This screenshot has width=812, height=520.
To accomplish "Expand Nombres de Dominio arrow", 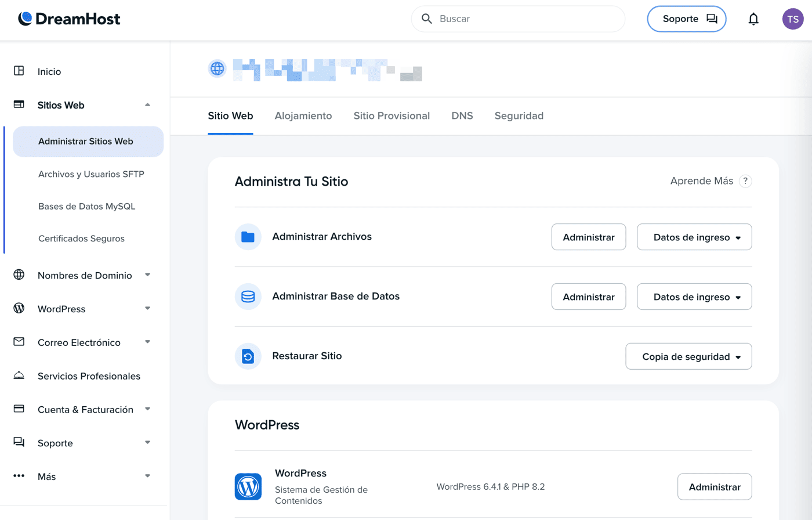I will tap(147, 275).
